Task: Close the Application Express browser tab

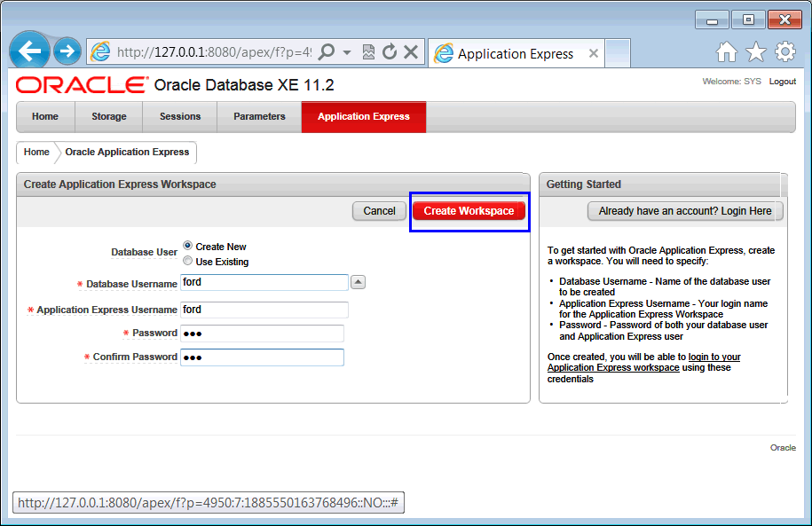Action: pos(594,53)
